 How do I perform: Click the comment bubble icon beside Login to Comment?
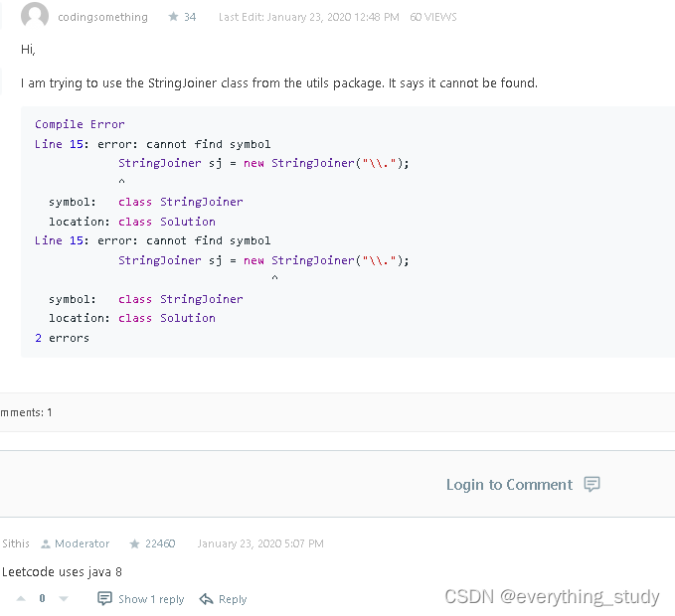[591, 484]
